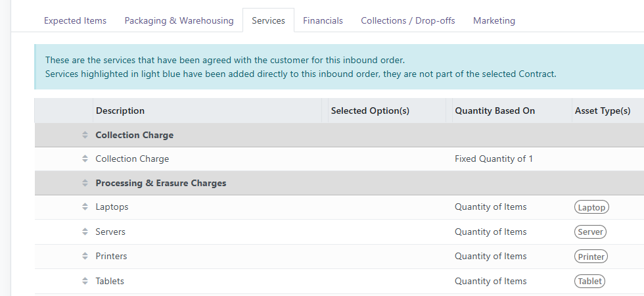Click the Selected Option(s) column header

(x=370, y=111)
